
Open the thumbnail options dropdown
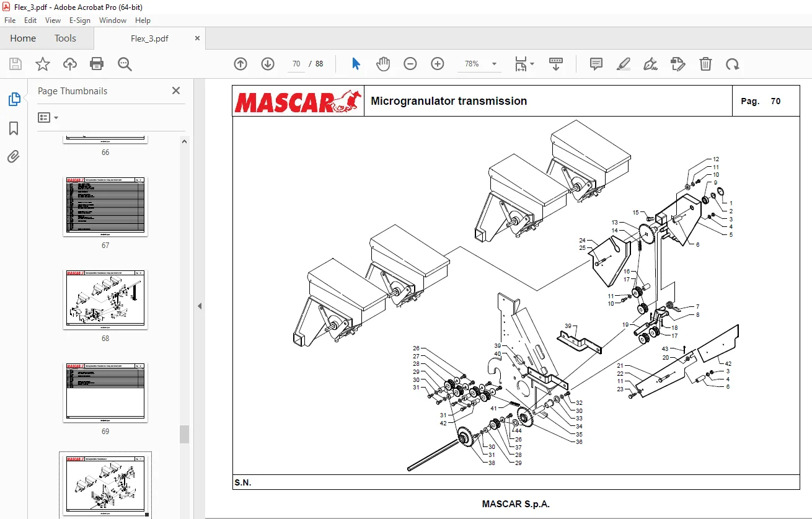tap(48, 117)
